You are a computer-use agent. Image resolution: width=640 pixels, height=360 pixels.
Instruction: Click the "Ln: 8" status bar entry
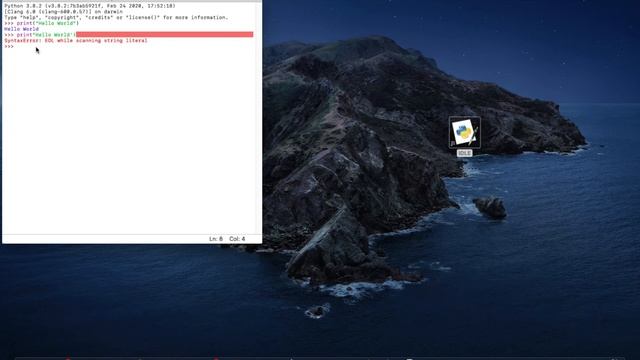(x=216, y=239)
